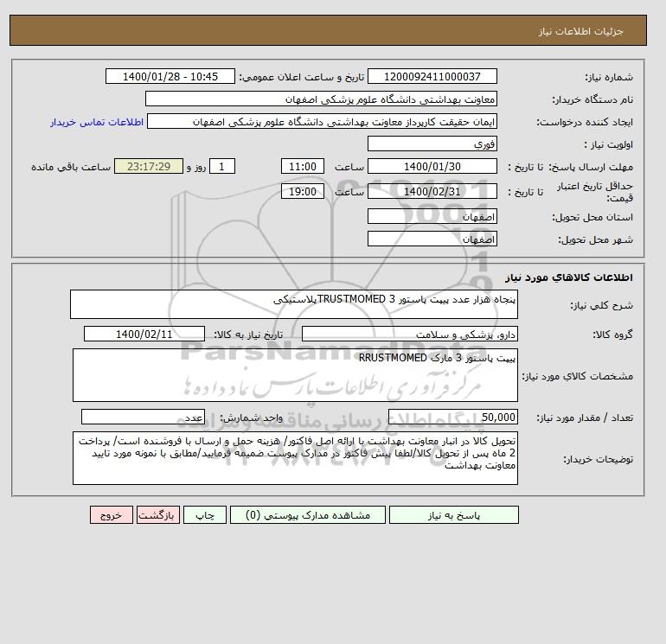Click the گروه کالا label

click(x=613, y=335)
